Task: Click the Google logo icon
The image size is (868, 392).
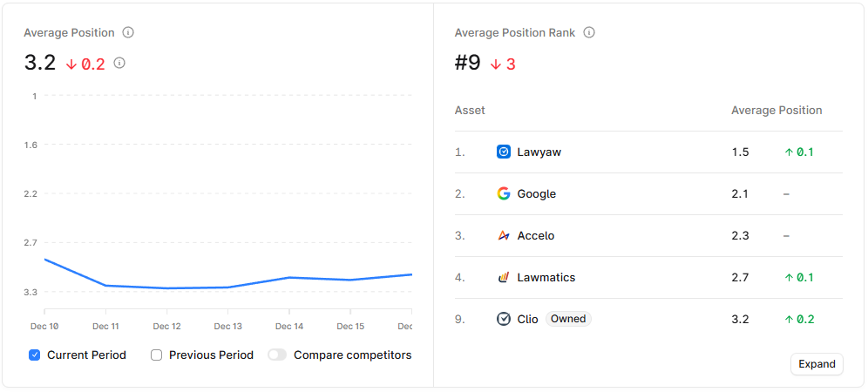Action: coord(504,194)
